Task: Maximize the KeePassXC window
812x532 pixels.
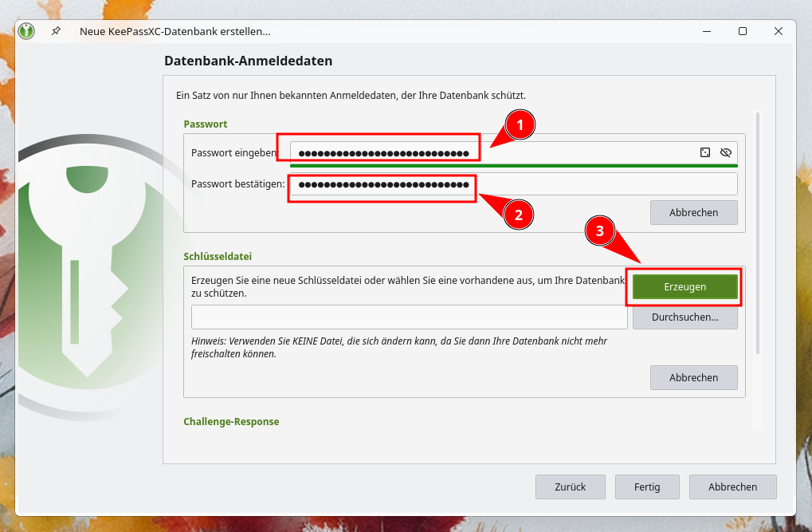Action: point(742,31)
